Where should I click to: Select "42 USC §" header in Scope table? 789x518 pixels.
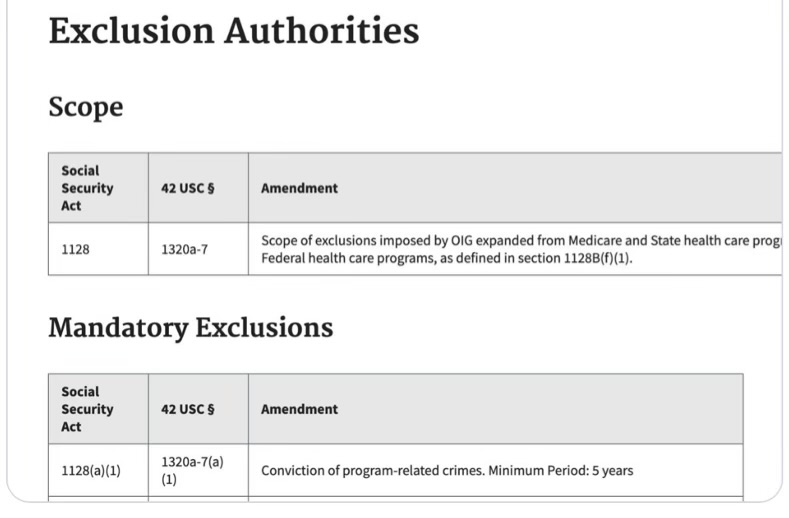point(188,188)
